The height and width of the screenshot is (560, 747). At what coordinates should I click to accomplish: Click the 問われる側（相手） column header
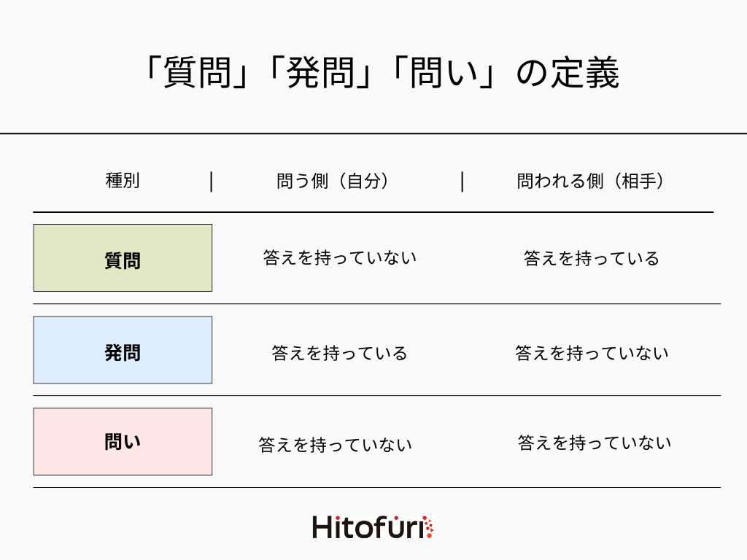pyautogui.click(x=591, y=182)
